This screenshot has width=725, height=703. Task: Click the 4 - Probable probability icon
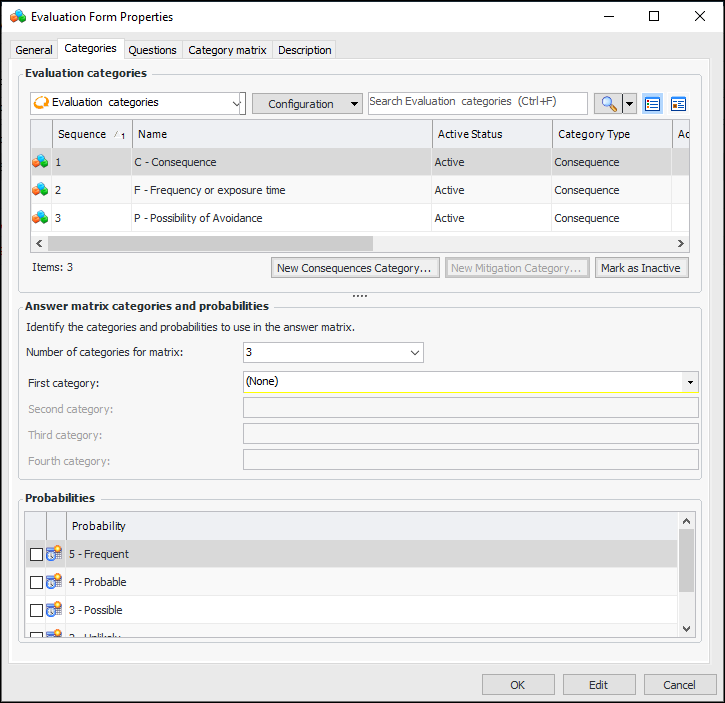pyautogui.click(x=55, y=582)
